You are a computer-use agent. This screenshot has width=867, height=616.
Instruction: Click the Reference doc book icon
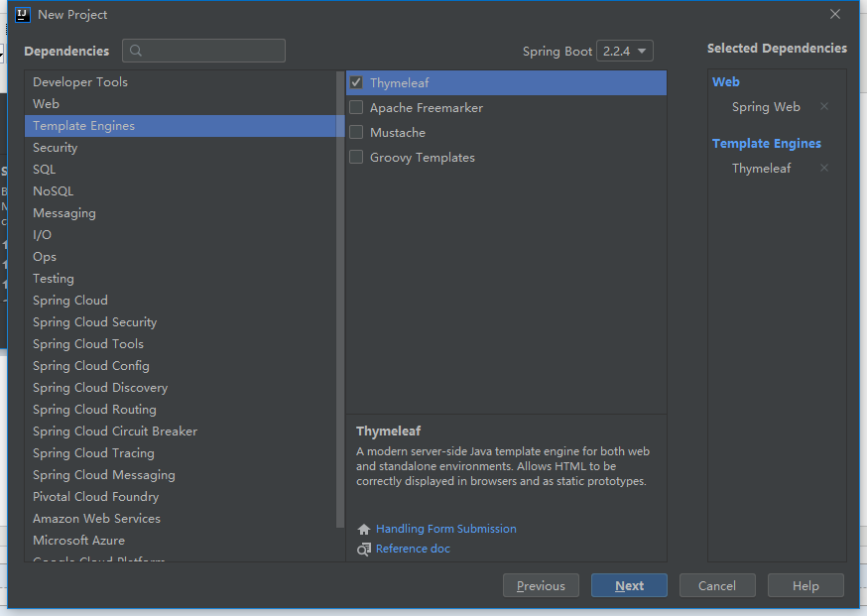pos(364,549)
